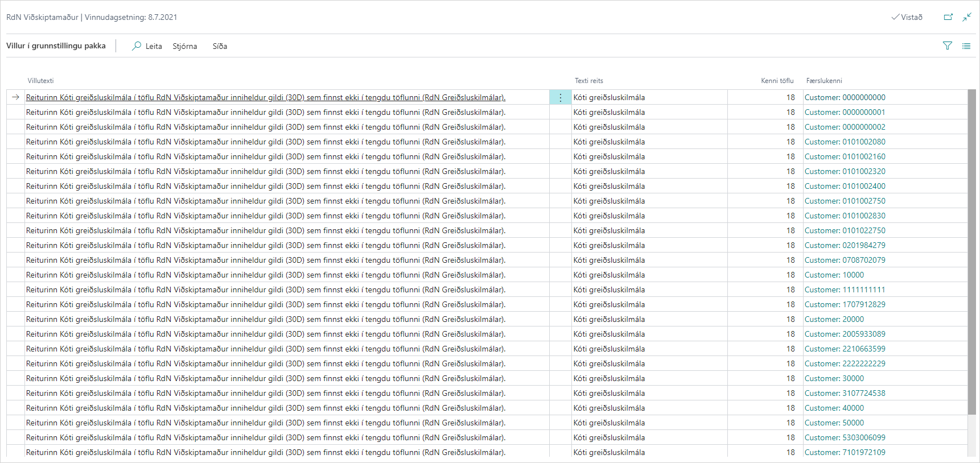Image resolution: width=980 pixels, height=463 pixels.
Task: Collapse the page with the shrink arrows icon
Action: [x=967, y=17]
